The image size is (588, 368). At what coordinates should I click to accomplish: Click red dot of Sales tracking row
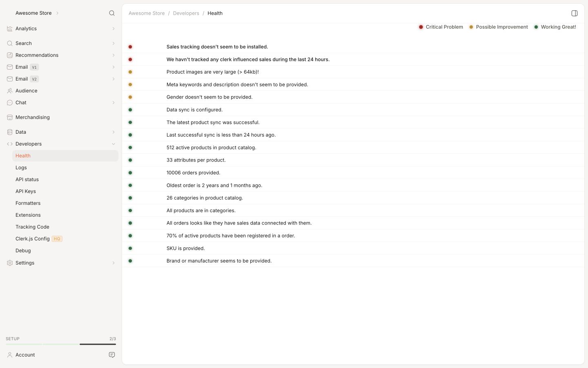coord(130,47)
